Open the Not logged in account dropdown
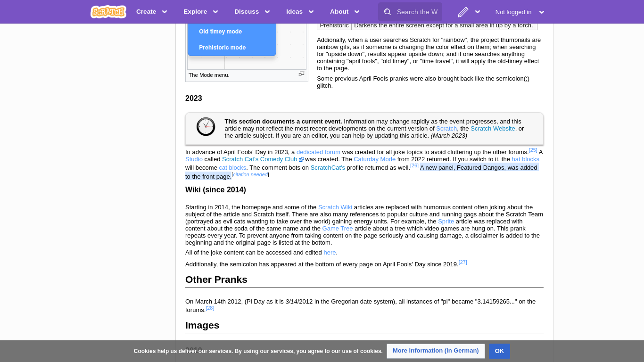 (x=519, y=12)
